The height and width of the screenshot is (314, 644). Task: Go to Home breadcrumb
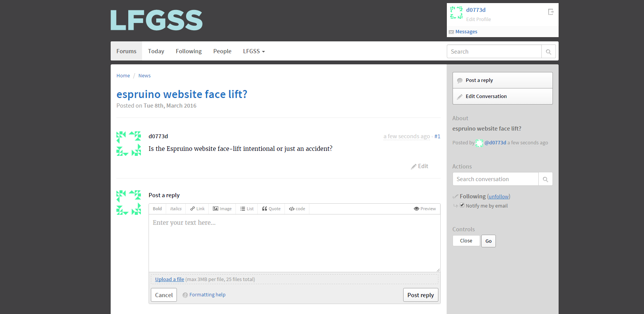(x=123, y=76)
